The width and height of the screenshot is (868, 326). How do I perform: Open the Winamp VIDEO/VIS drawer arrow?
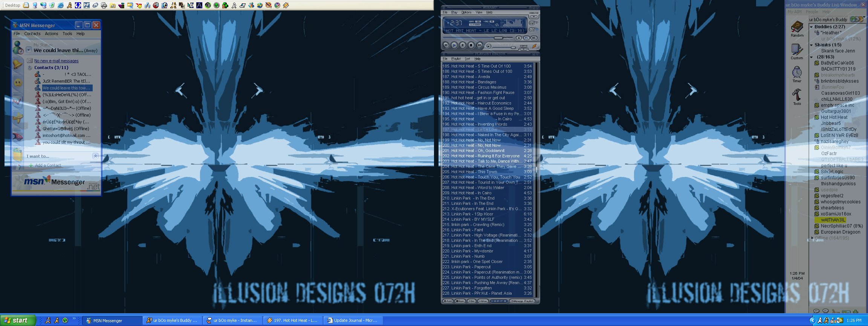tap(534, 17)
